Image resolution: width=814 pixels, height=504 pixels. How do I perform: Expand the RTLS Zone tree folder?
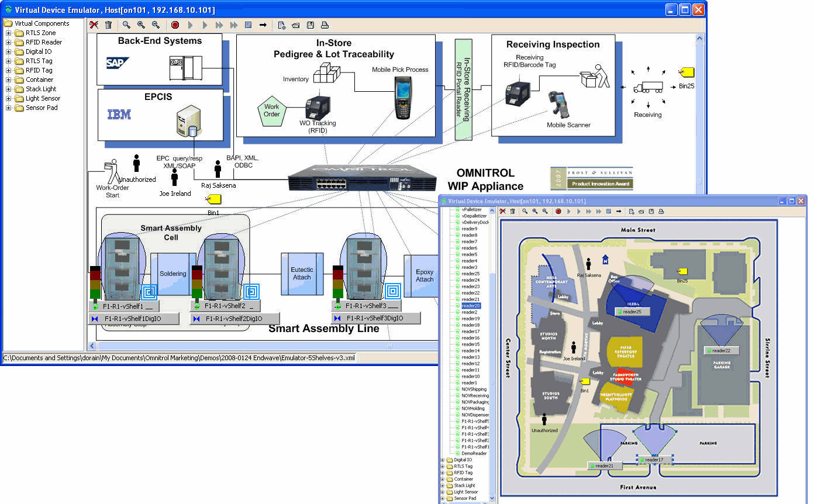(x=9, y=33)
